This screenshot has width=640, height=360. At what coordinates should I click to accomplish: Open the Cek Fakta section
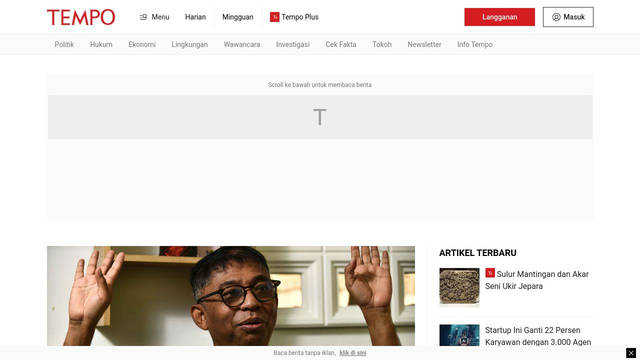tap(341, 44)
